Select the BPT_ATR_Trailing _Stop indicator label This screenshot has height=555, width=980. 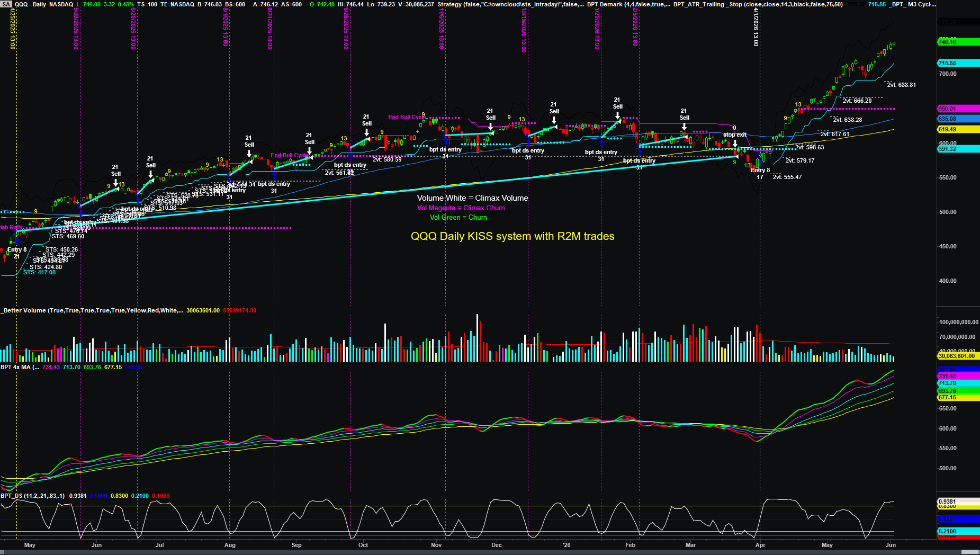tap(758, 4)
